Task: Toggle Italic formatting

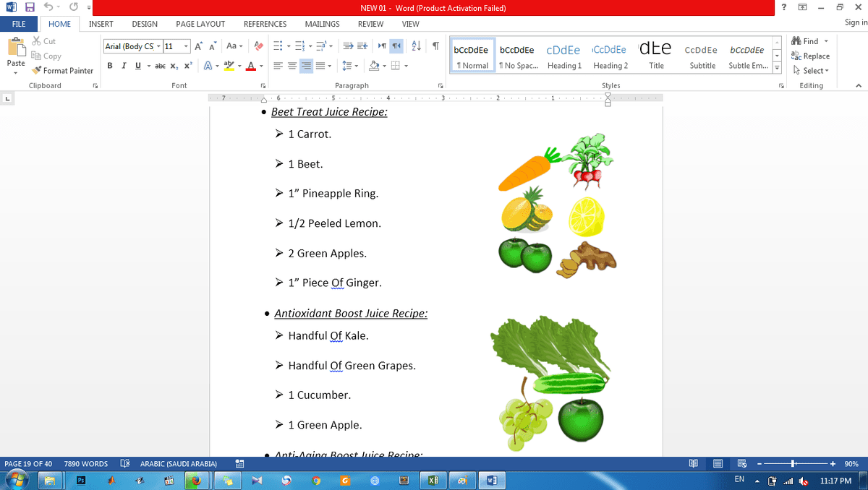Action: click(x=124, y=66)
